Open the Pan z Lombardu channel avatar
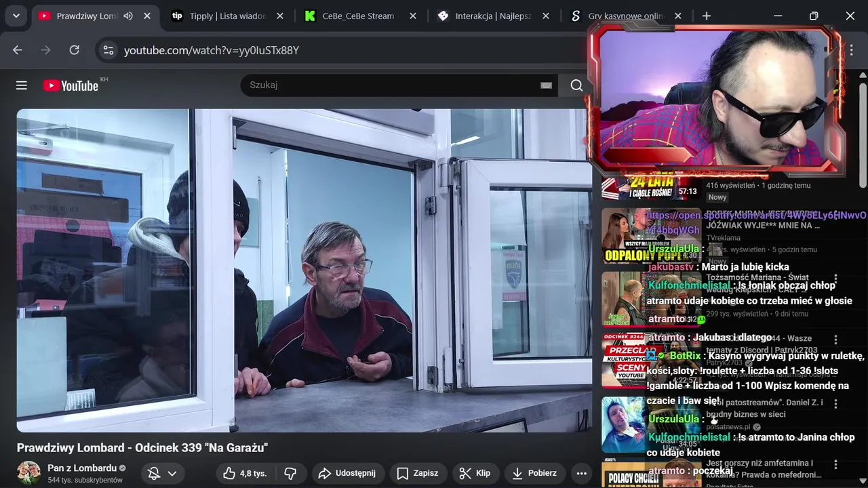This screenshot has height=488, width=868. coord(28,473)
